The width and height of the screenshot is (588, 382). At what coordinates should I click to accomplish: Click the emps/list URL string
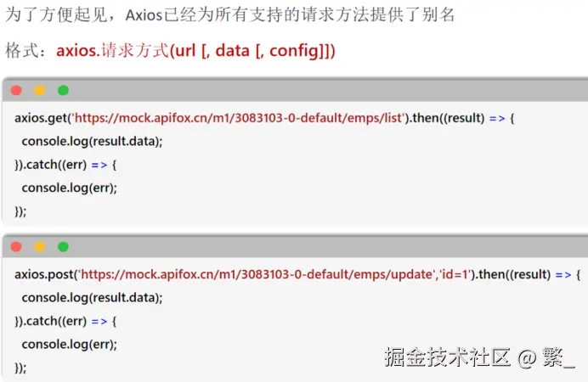pyautogui.click(x=238, y=118)
